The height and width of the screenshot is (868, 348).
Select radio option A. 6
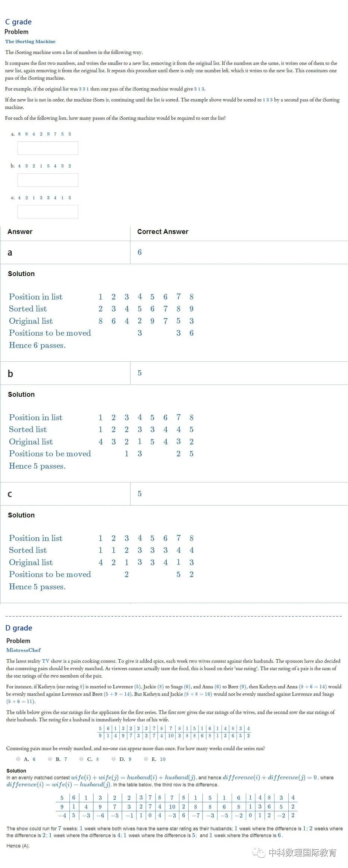pyautogui.click(x=18, y=759)
